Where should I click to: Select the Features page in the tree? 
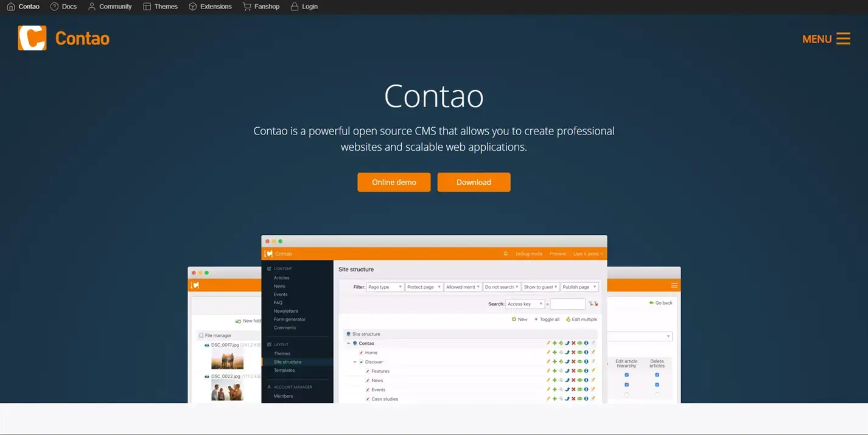point(380,371)
